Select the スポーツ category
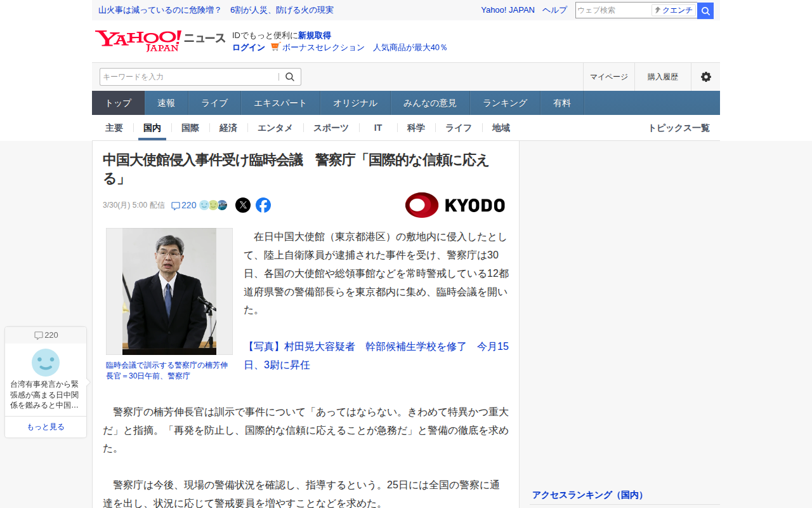This screenshot has height=508, width=812. [x=331, y=128]
